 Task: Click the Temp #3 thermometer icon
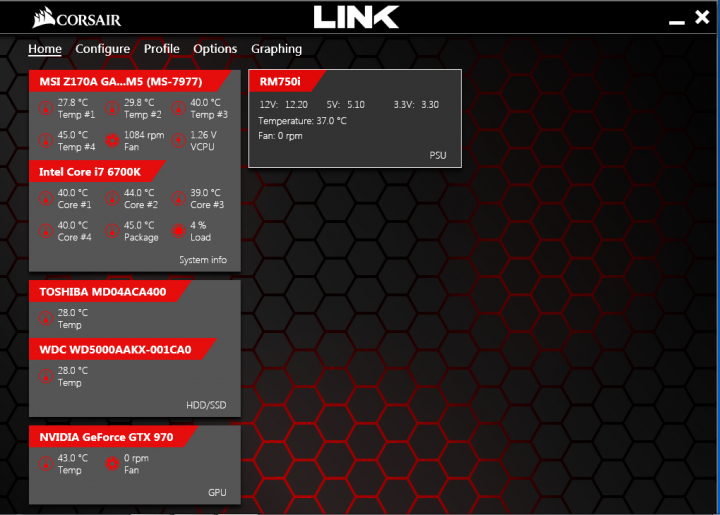[x=179, y=108]
